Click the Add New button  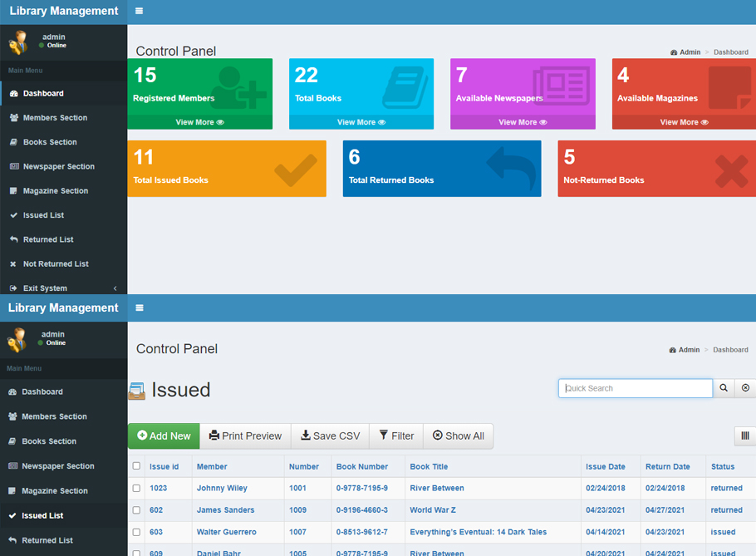(163, 435)
